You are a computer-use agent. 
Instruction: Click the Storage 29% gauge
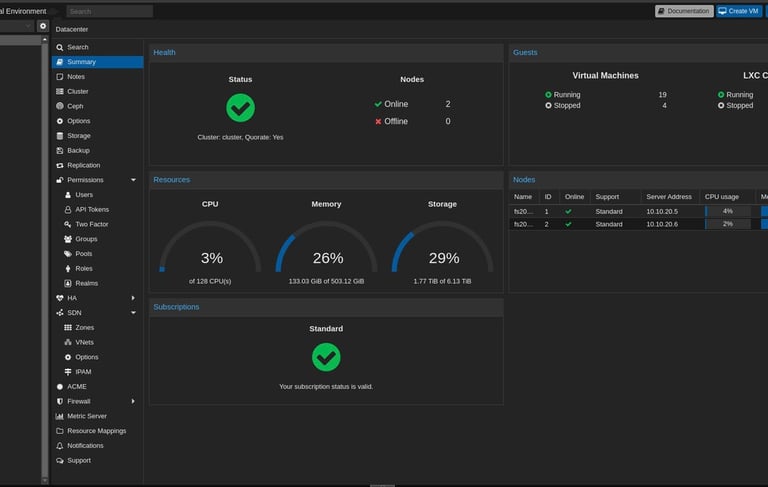(x=442, y=247)
